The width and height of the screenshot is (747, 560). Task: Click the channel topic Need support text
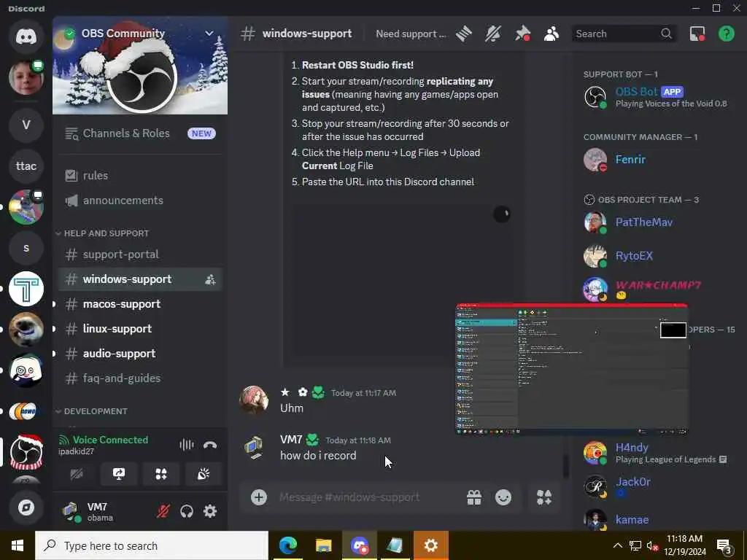(x=411, y=34)
